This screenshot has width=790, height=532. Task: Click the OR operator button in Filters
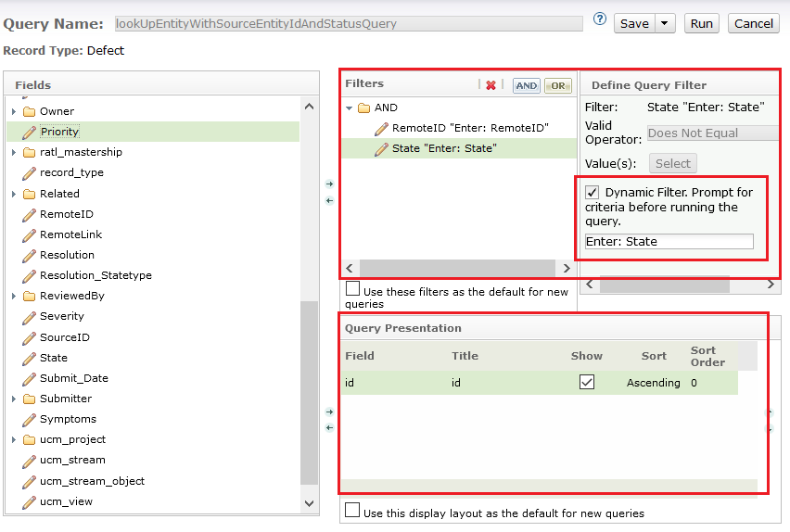pos(557,85)
